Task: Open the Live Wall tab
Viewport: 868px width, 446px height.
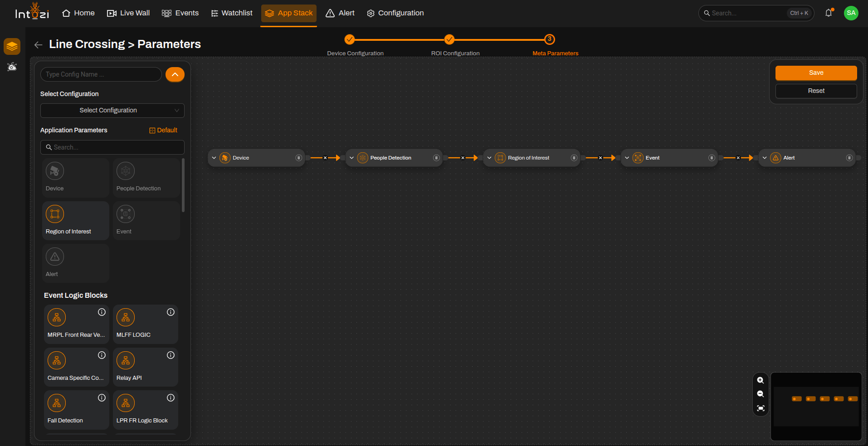Action: point(128,13)
